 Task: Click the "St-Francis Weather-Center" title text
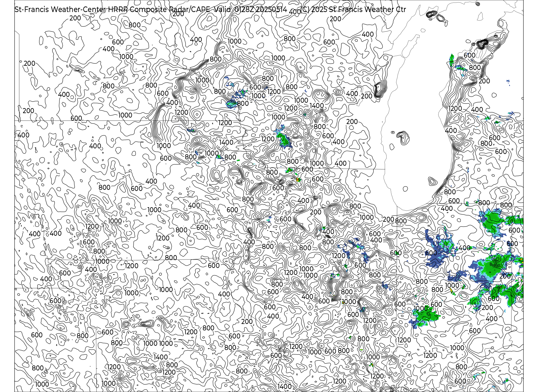(x=60, y=10)
